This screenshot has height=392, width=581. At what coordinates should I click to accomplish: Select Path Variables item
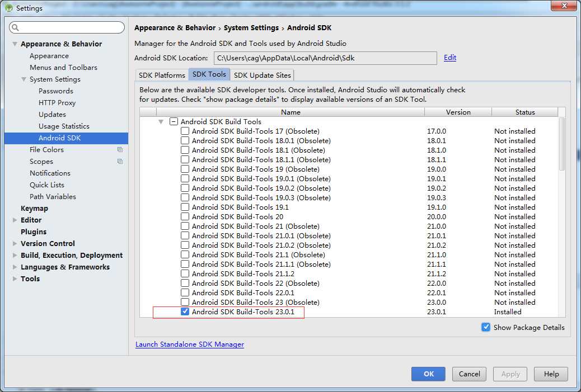[53, 196]
